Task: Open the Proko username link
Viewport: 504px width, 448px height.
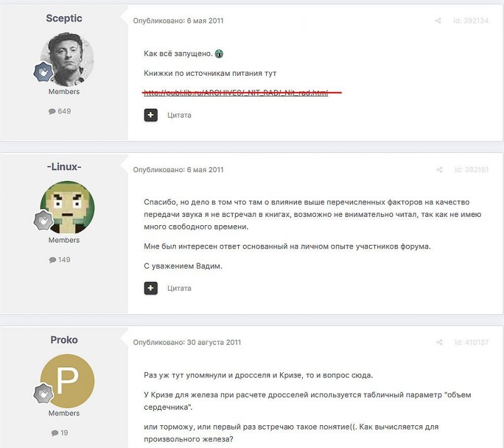Action: coord(64,340)
